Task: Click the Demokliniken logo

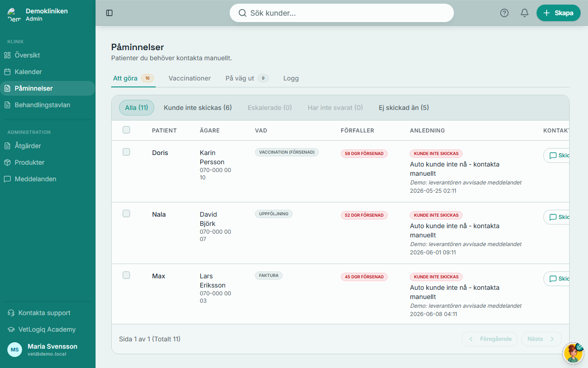Action: [x=14, y=15]
